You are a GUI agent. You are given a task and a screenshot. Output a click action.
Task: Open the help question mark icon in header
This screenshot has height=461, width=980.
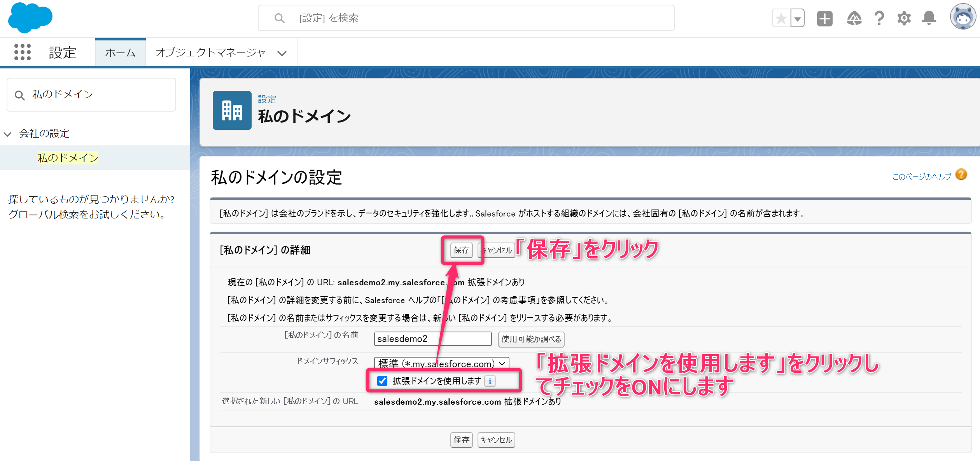pyautogui.click(x=879, y=18)
